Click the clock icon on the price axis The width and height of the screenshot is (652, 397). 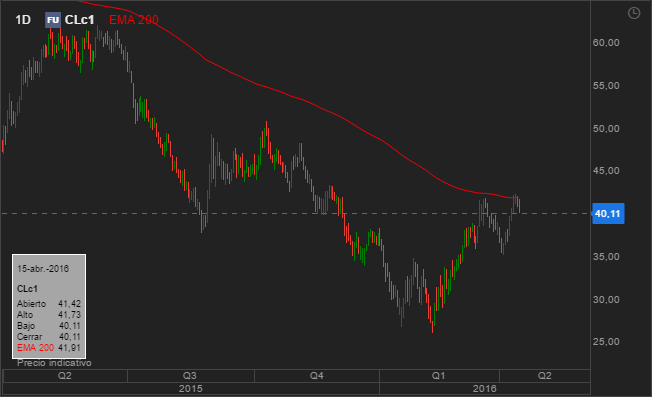pyautogui.click(x=633, y=13)
